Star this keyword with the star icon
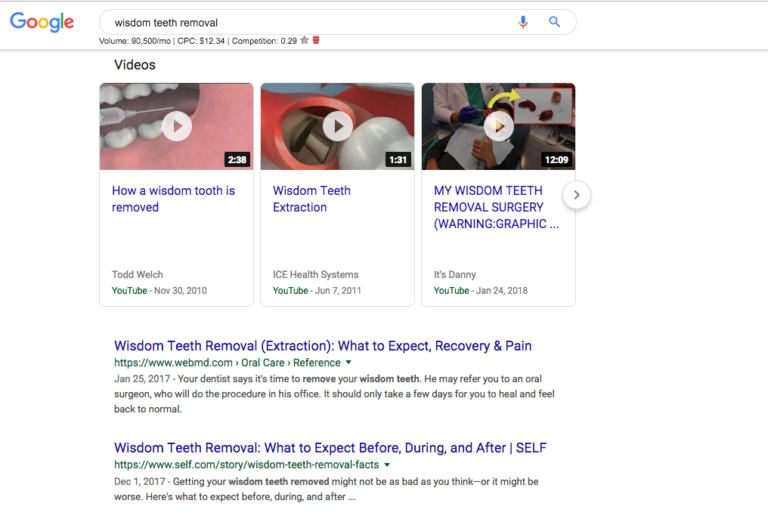Viewport: 768px width, 528px height. 305,40
